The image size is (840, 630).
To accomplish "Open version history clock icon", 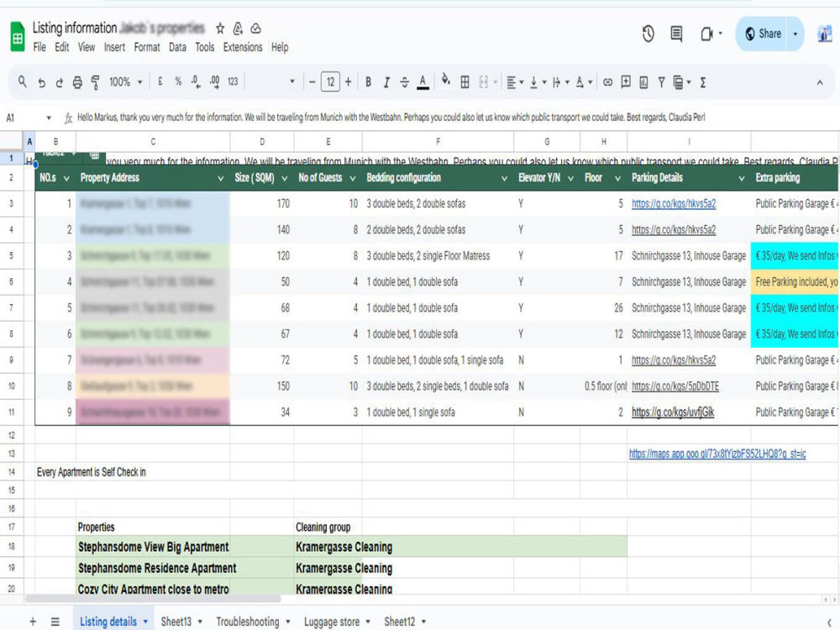I will tap(648, 34).
